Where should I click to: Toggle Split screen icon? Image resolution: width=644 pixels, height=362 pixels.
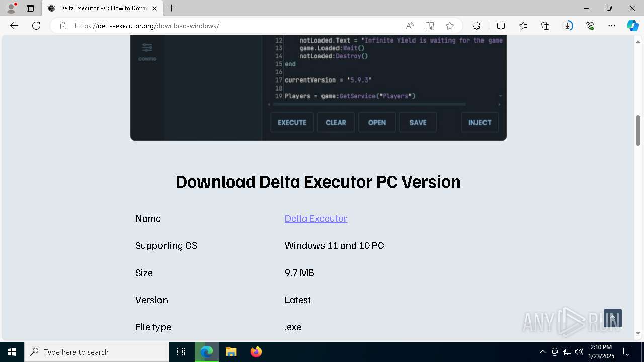tap(501, 26)
